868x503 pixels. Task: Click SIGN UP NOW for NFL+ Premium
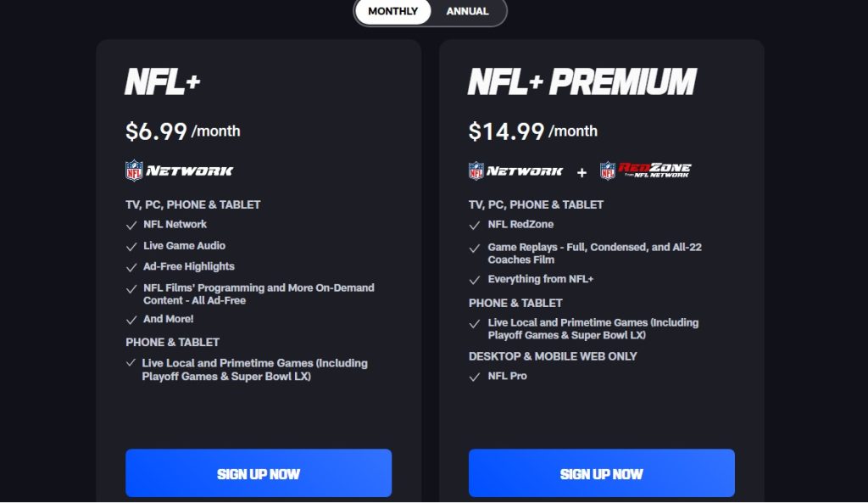coord(602,473)
